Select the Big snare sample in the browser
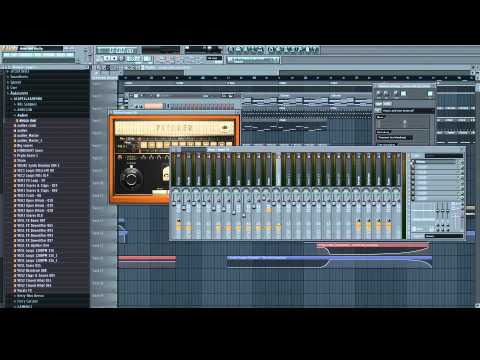 (25, 145)
